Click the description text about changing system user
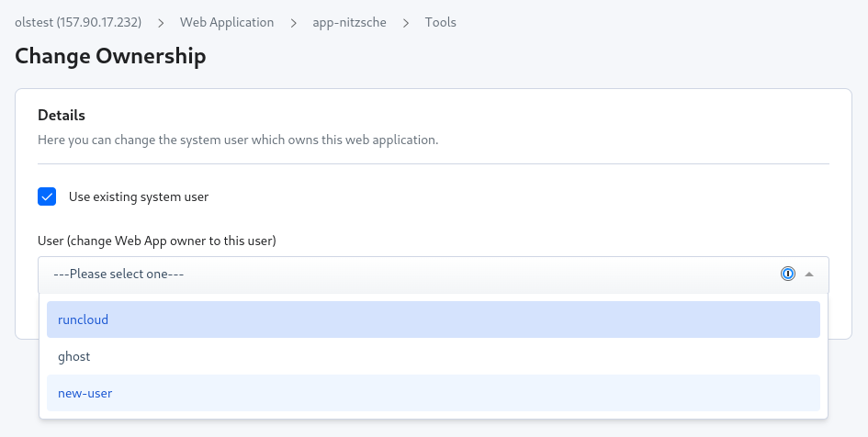 tap(238, 140)
